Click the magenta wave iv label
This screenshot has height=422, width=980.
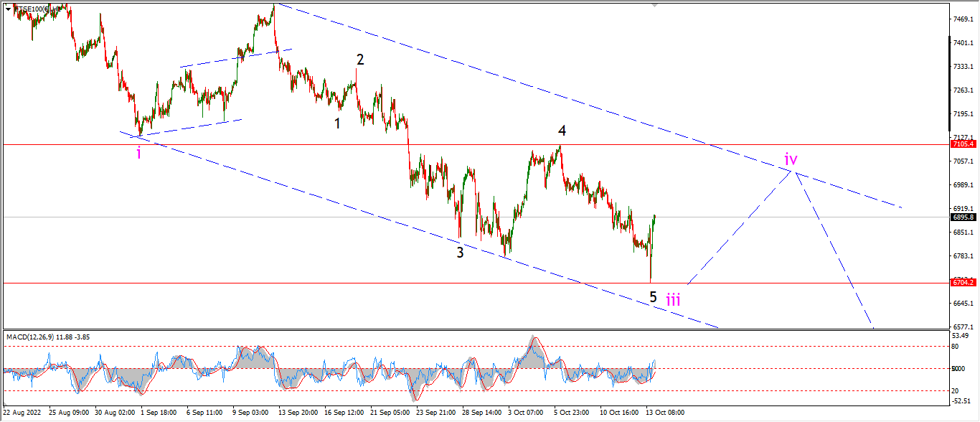[791, 159]
